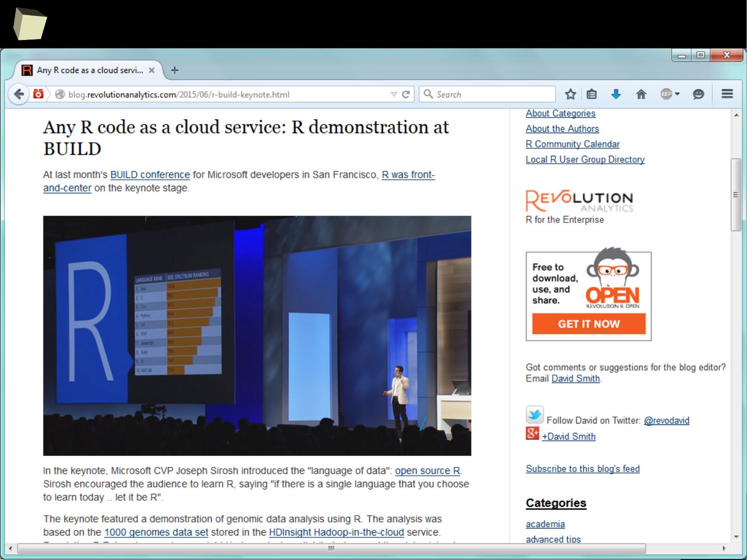Screen dimensions: 747x560
Task: Open the academia category link
Action: coord(545,524)
